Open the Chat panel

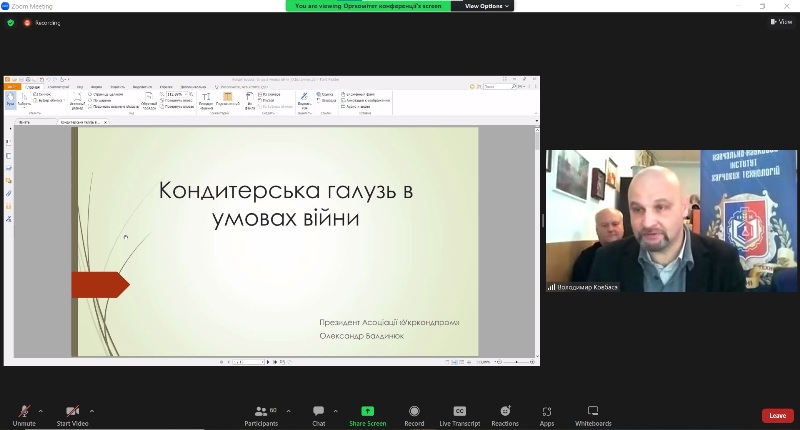(318, 412)
